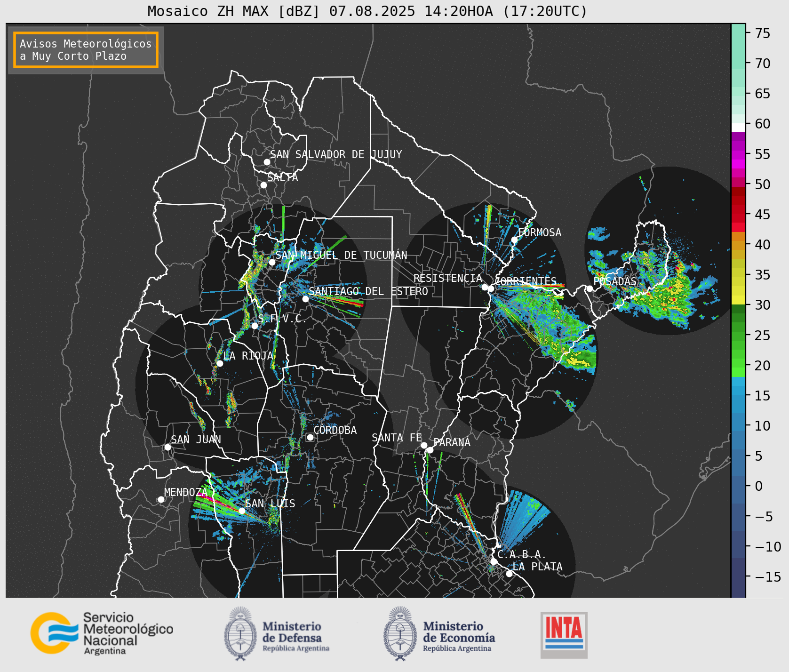Select the San Miguel de Tucumán marker

point(272,262)
